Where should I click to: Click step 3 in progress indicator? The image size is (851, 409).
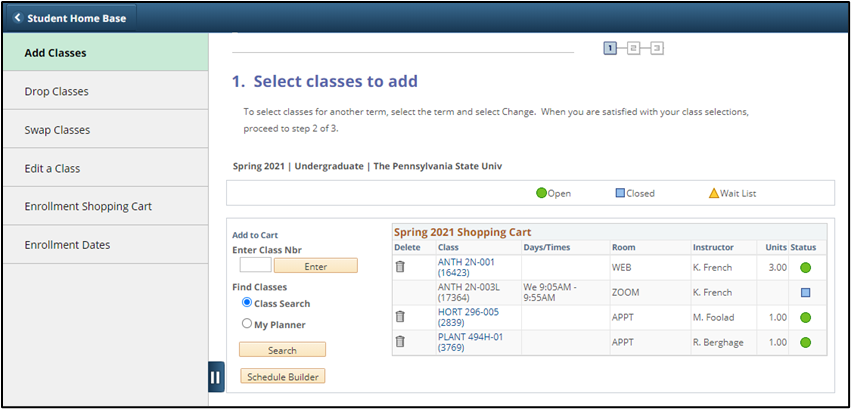[657, 48]
